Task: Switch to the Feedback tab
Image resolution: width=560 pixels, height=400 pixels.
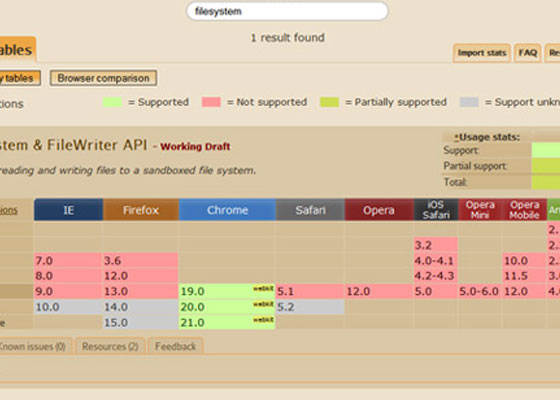Action: [x=175, y=346]
